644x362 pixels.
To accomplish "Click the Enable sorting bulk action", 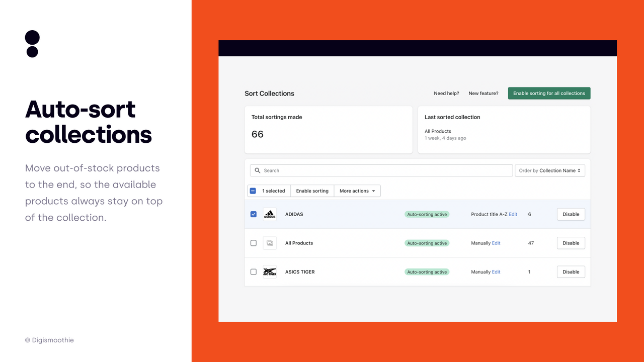I will tap(312, 191).
